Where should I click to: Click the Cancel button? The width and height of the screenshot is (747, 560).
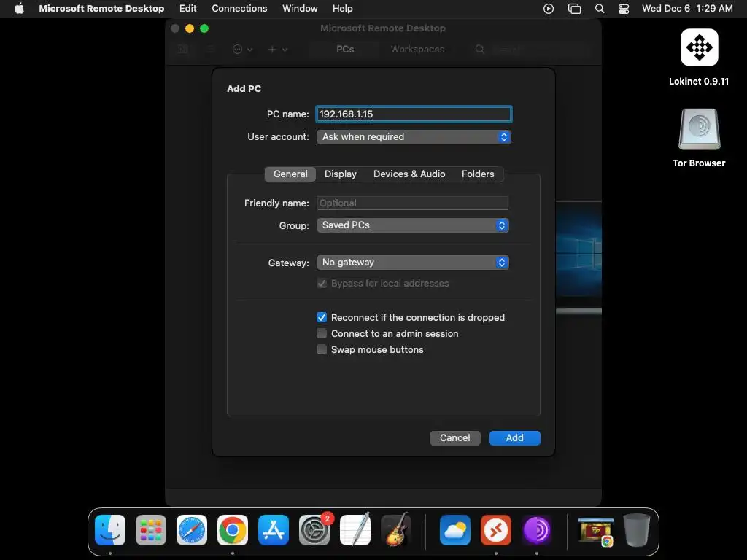click(455, 438)
